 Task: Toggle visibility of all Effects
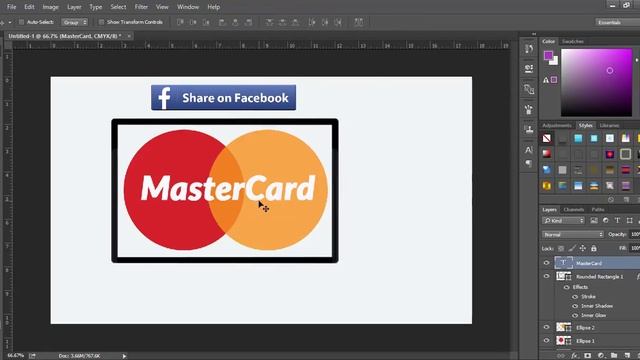(x=567, y=287)
